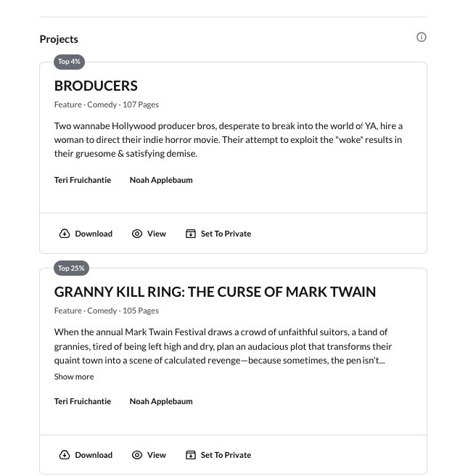Click the Top 25% ranking badge
The image size is (452, 476).
(71, 268)
